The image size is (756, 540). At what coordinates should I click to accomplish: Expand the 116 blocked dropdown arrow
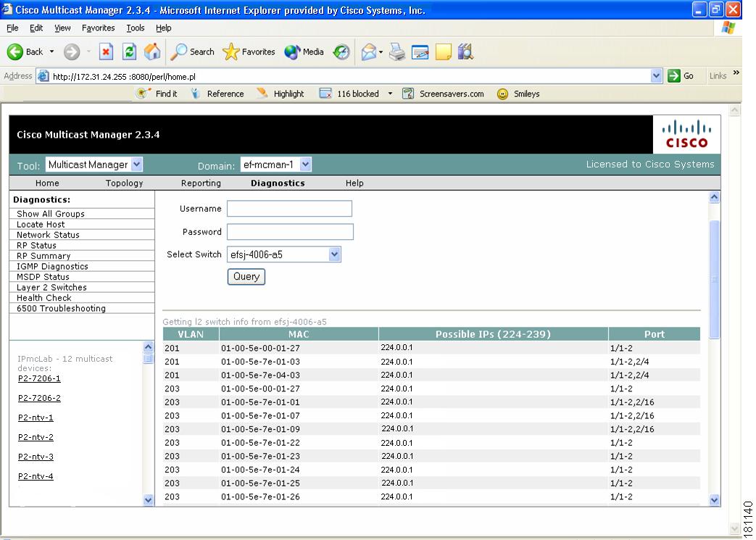pyautogui.click(x=390, y=94)
